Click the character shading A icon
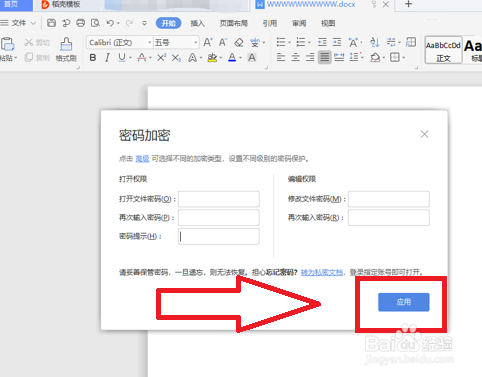Screen dimensions: 482x377 click(252, 58)
